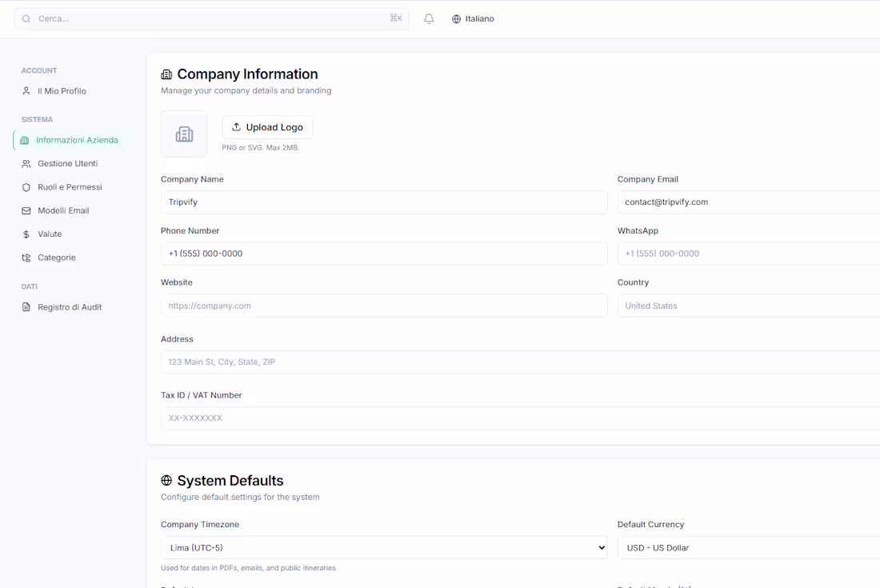The image size is (880, 588).
Task: Click the Registro di Audit document icon
Action: click(x=24, y=306)
